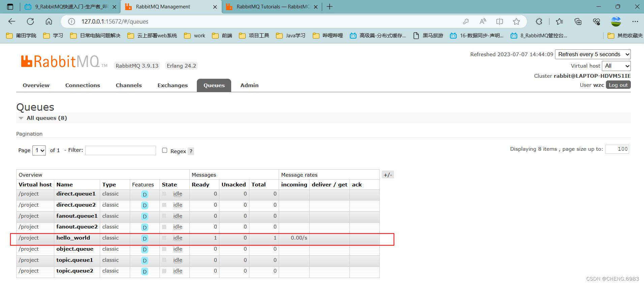The height and width of the screenshot is (284, 644).
Task: Sort queues by Ready column header
Action: click(x=201, y=185)
